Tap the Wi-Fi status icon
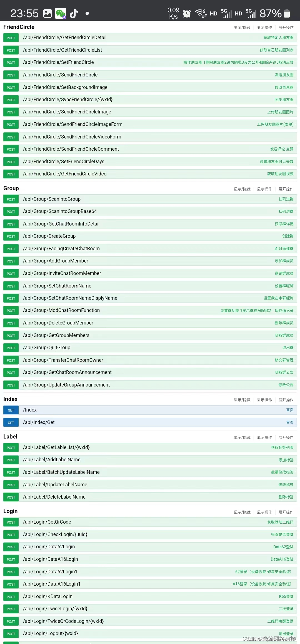 pyautogui.click(x=201, y=13)
